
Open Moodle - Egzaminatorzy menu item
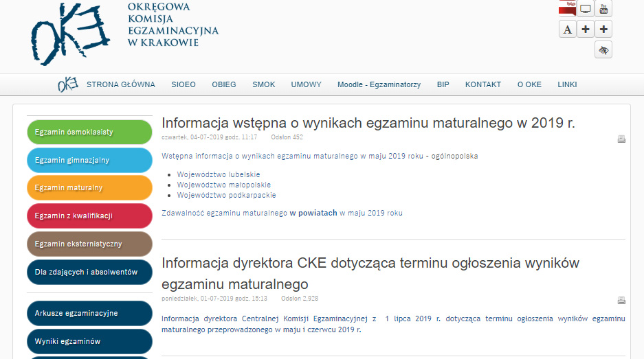pyautogui.click(x=379, y=85)
